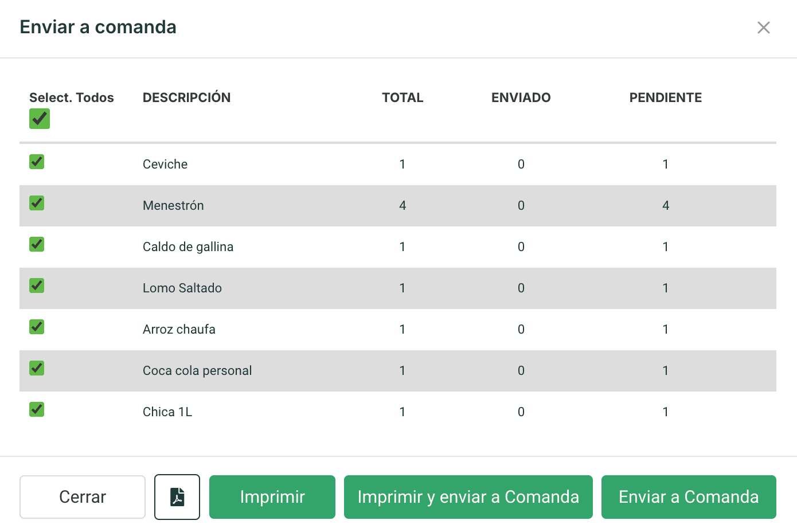Image resolution: width=797 pixels, height=532 pixels.
Task: Uncheck the Ceviche row checkbox
Action: point(37,162)
